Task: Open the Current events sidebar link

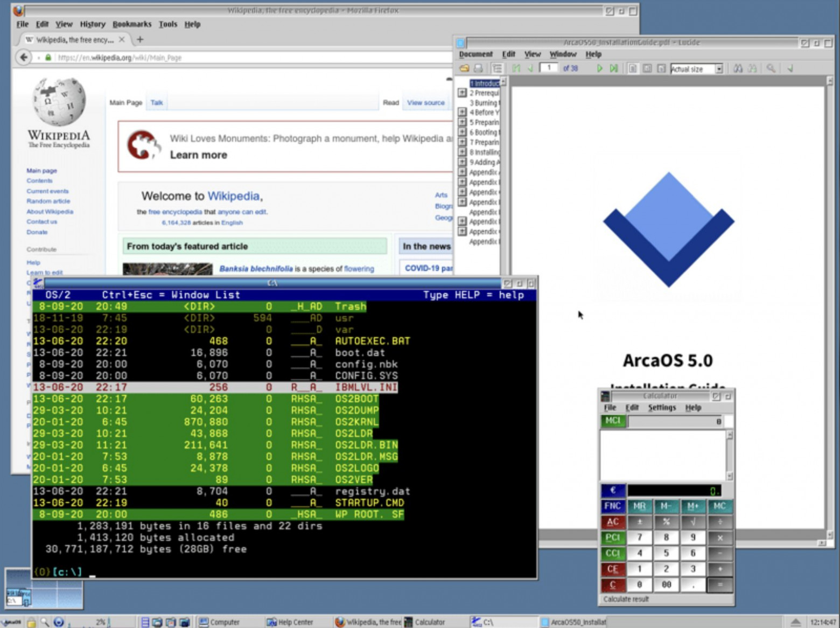Action: tap(47, 191)
